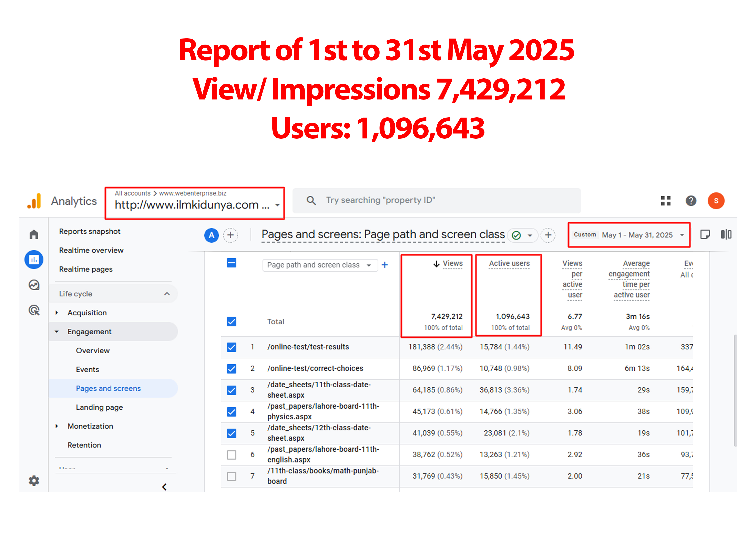756x534 pixels.
Task: Select the blue A segment chip
Action: 211,235
